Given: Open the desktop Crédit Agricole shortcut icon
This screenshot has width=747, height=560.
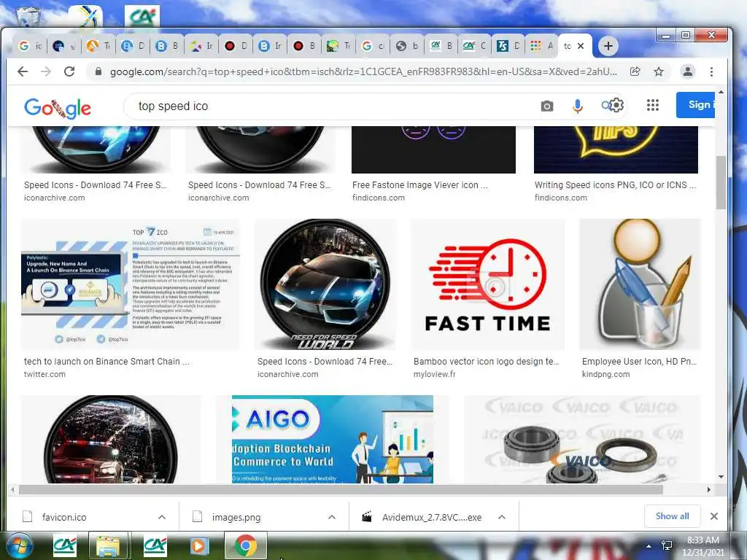Looking at the screenshot, I should [142, 16].
